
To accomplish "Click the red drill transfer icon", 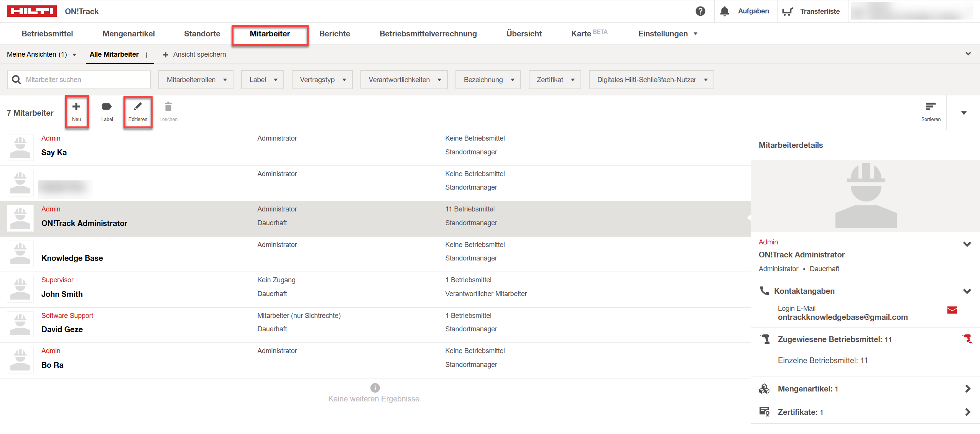I will tap(967, 339).
